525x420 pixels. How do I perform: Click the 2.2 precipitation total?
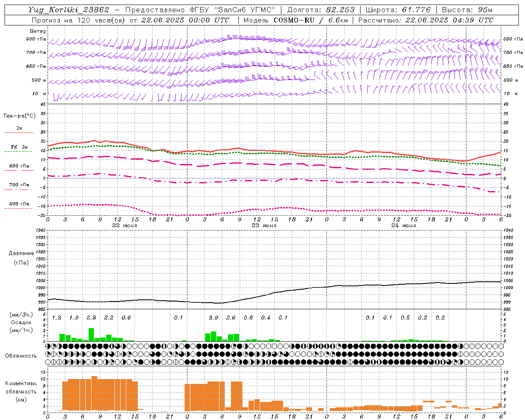point(109,317)
